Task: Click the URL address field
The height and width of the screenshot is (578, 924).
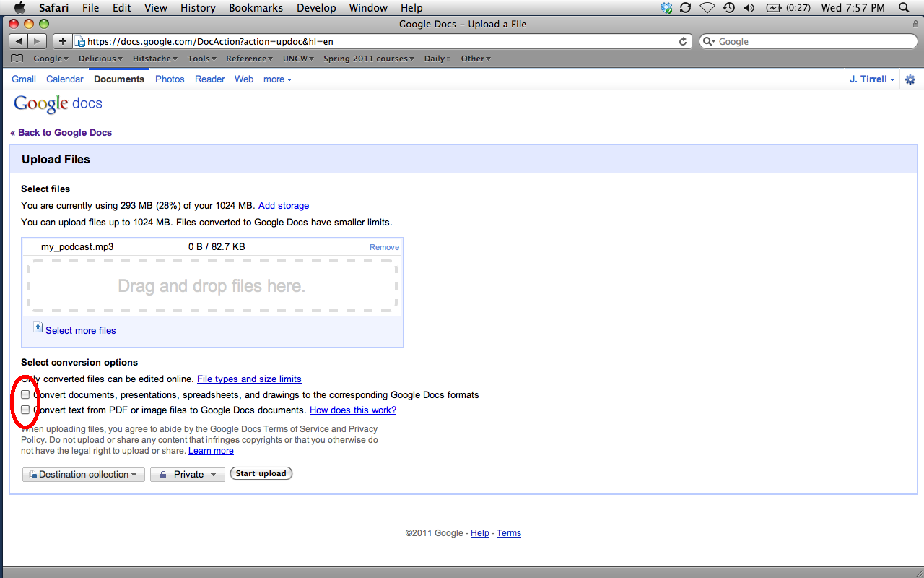Action: 383,41
